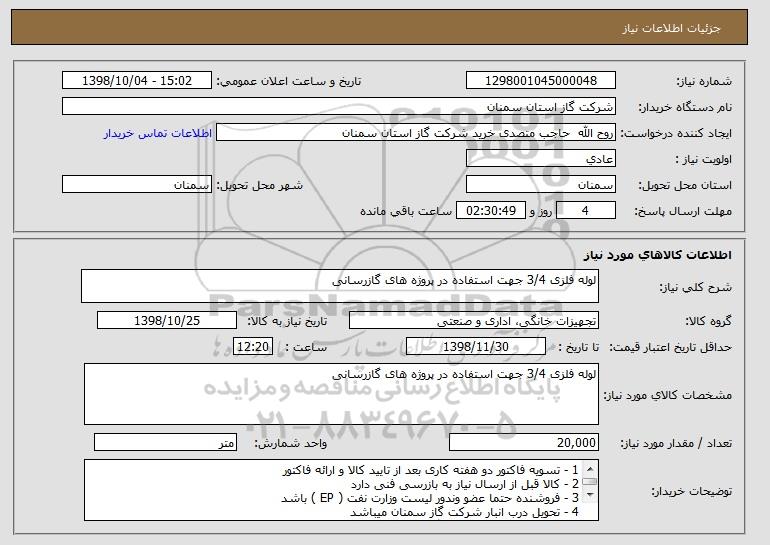Select the announcement date field 1398/10/04 - 15:02
This screenshot has height=545, width=770.
pos(137,81)
